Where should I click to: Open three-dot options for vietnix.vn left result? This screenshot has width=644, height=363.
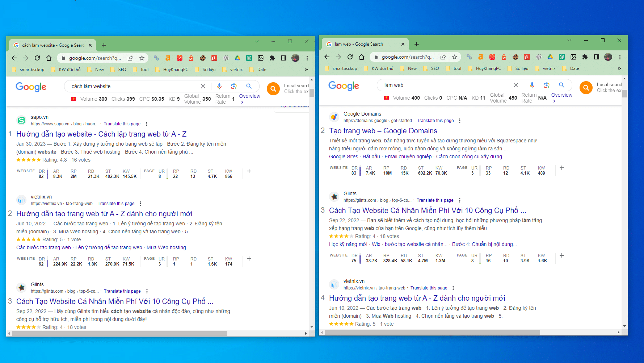(140, 204)
